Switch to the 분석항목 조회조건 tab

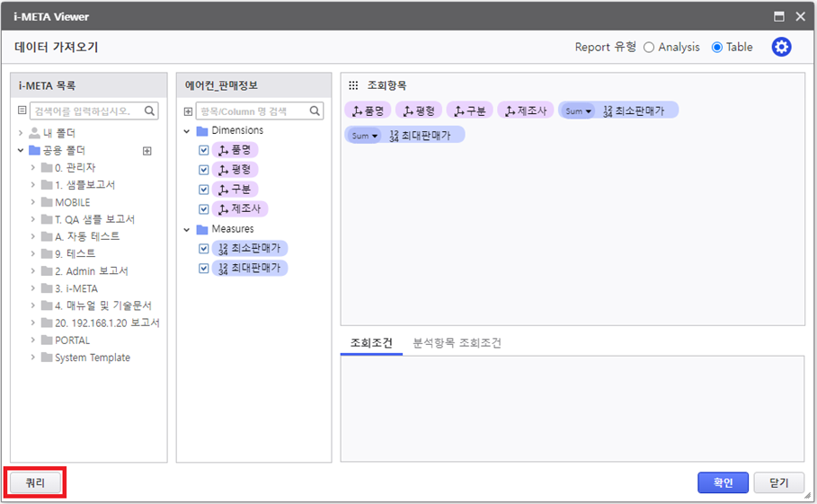(457, 343)
